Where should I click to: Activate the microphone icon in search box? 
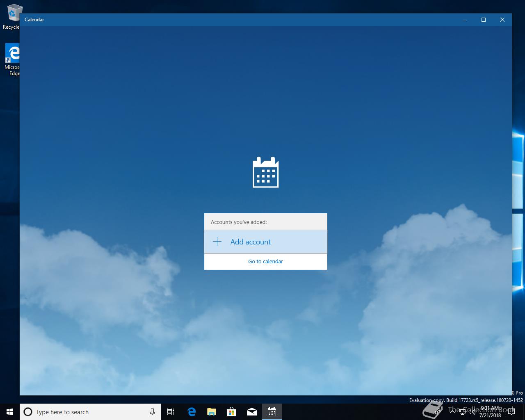coord(152,412)
